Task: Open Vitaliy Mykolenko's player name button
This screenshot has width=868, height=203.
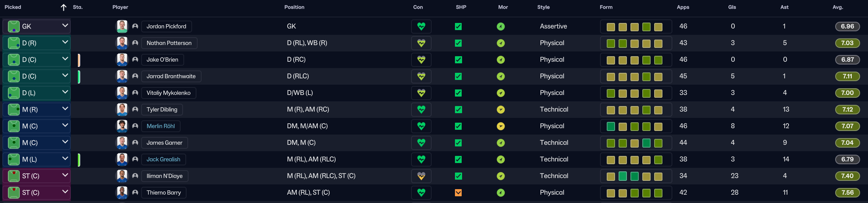Action: pos(168,93)
